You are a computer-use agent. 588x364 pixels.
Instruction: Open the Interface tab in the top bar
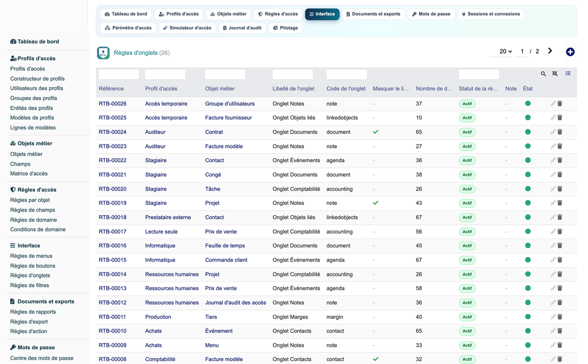click(x=322, y=14)
